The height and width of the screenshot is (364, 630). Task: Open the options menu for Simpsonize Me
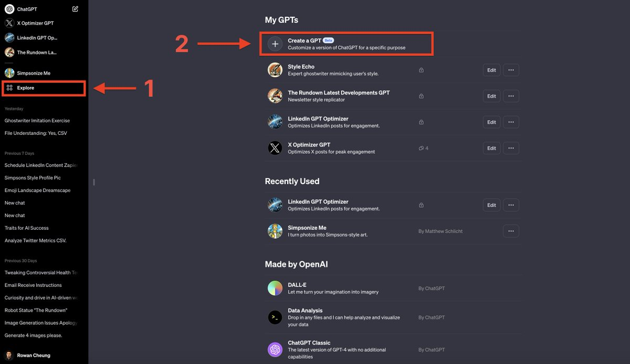pos(511,231)
